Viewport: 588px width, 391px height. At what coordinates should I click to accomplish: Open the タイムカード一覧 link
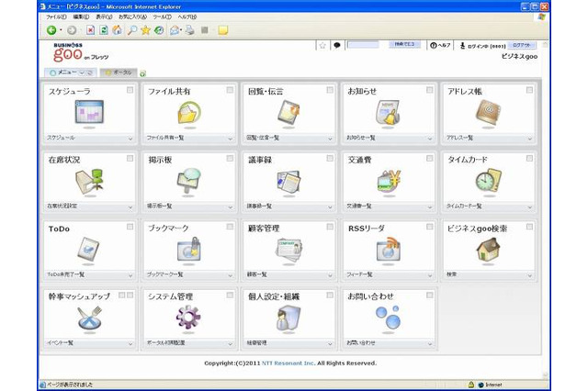click(x=464, y=206)
